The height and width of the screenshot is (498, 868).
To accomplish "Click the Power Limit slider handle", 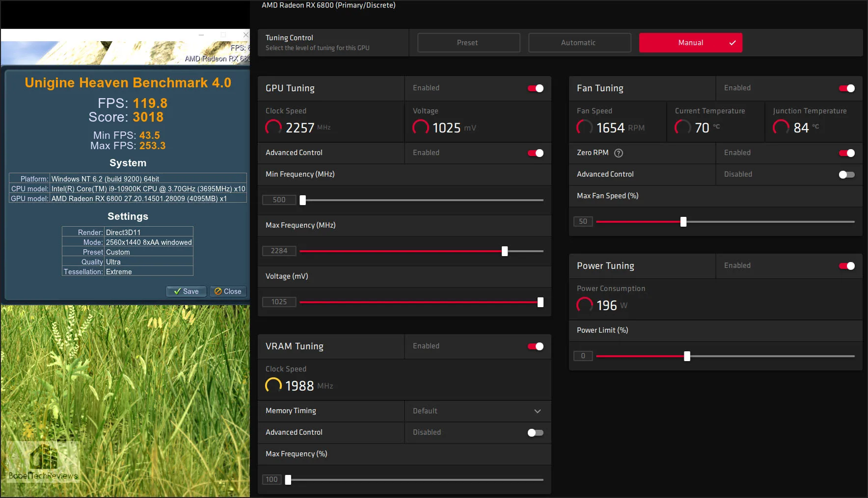I will point(687,356).
